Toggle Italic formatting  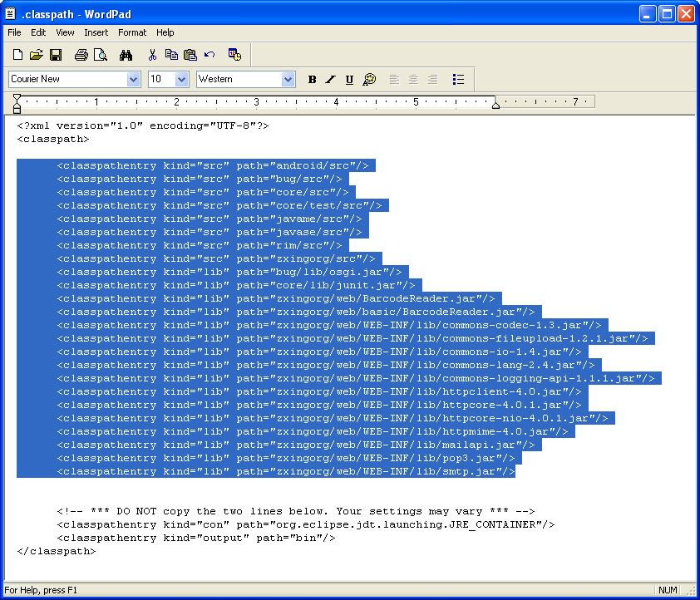tap(330, 80)
